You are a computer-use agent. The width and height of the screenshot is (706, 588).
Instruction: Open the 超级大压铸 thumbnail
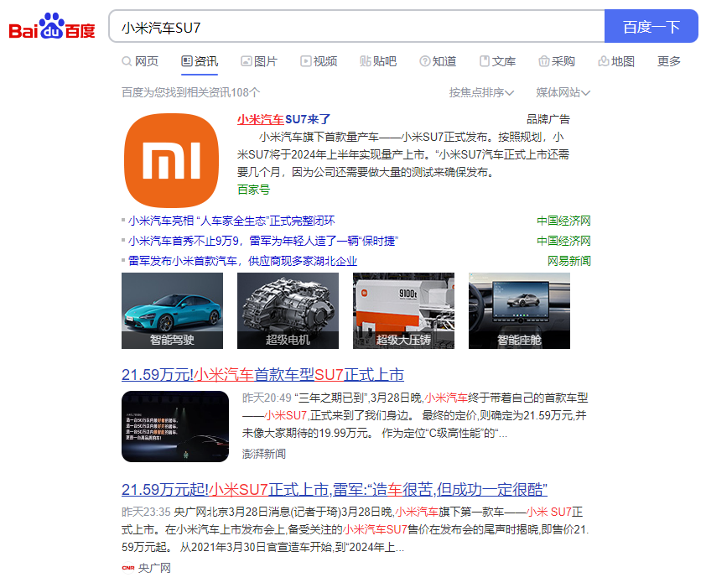click(403, 310)
